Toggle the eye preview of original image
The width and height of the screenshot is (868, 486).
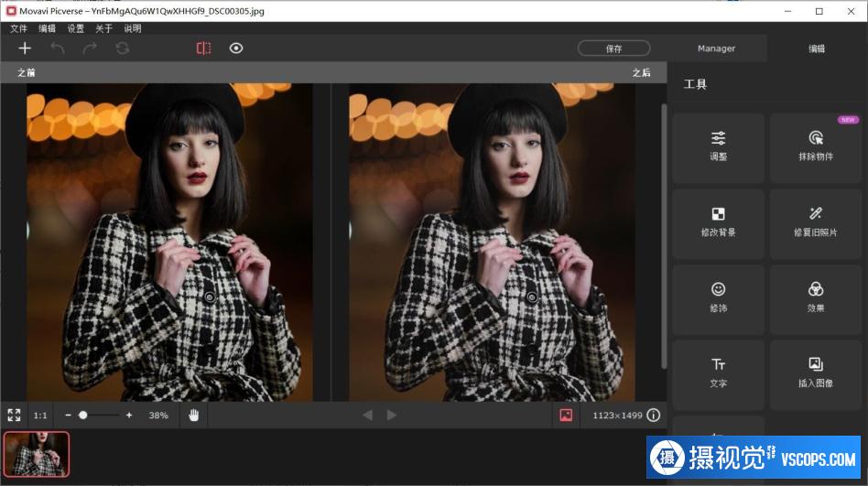[236, 49]
